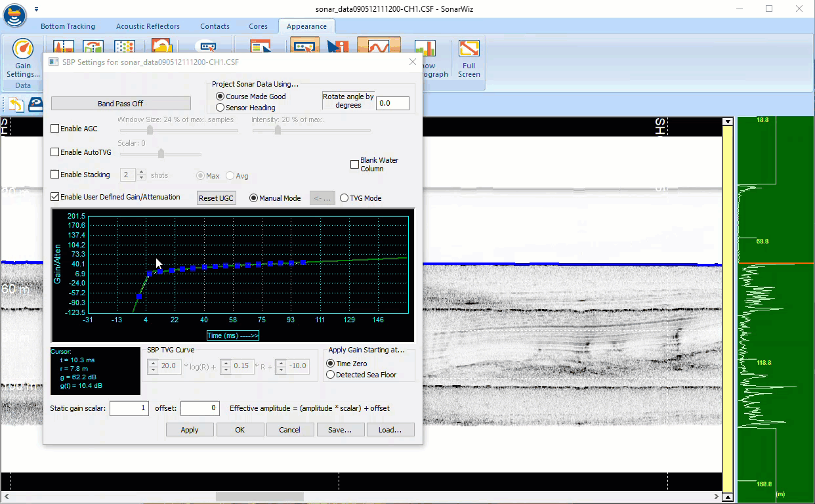Select Detected Sea Floor gain start
Viewport: 815px width, 504px height.
[x=331, y=375]
